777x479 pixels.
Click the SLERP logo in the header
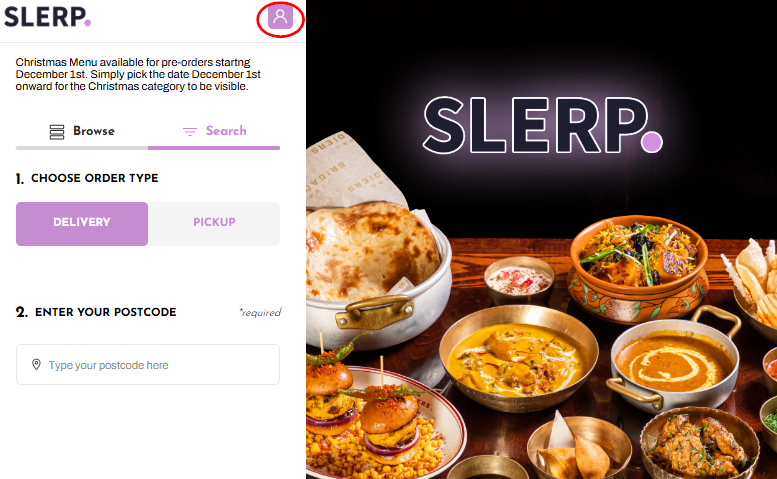[x=48, y=17]
